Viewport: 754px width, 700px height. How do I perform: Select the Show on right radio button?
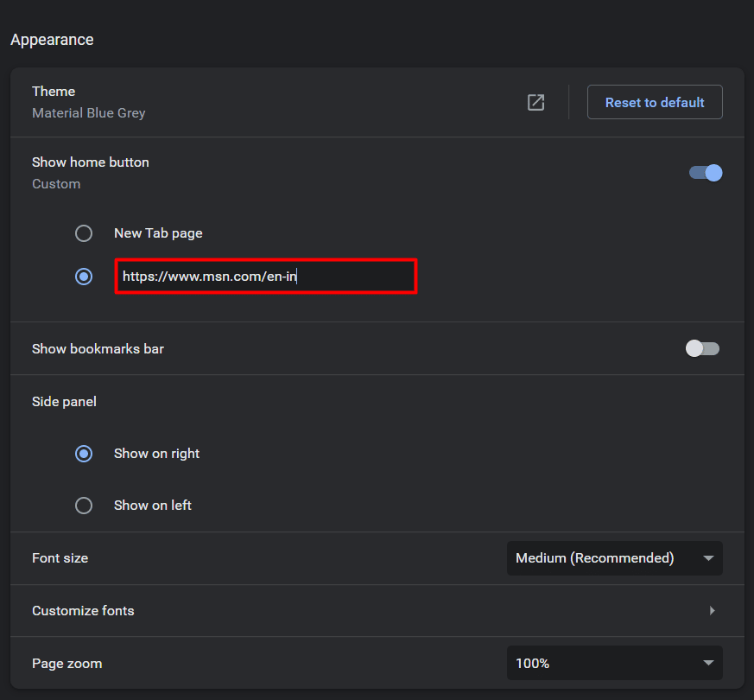84,454
